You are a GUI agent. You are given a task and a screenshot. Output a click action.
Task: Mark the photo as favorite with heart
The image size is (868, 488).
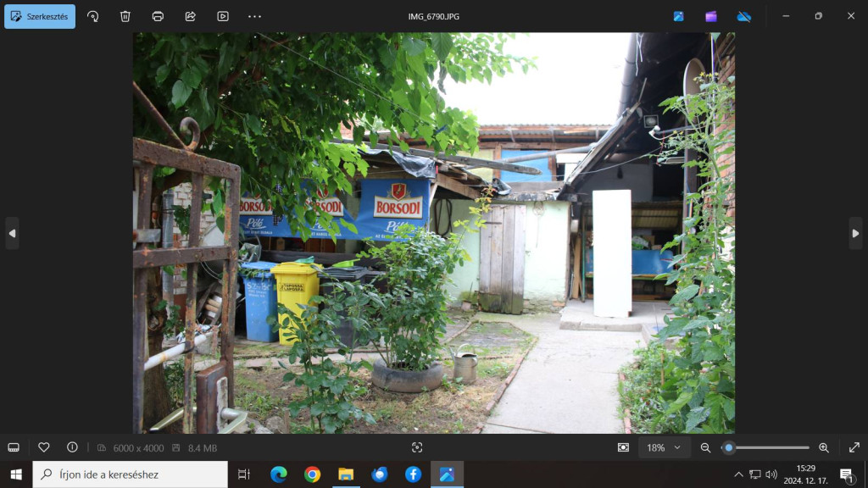pyautogui.click(x=44, y=447)
